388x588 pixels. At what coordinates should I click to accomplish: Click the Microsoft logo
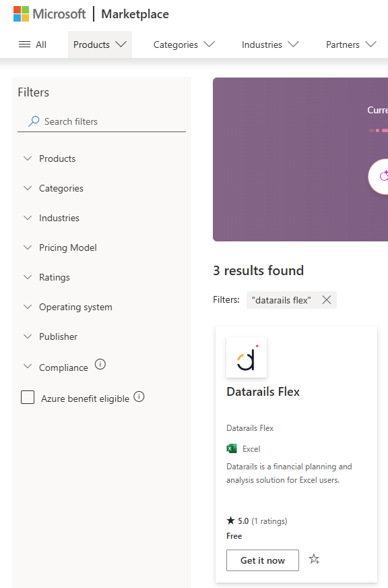pyautogui.click(x=49, y=14)
